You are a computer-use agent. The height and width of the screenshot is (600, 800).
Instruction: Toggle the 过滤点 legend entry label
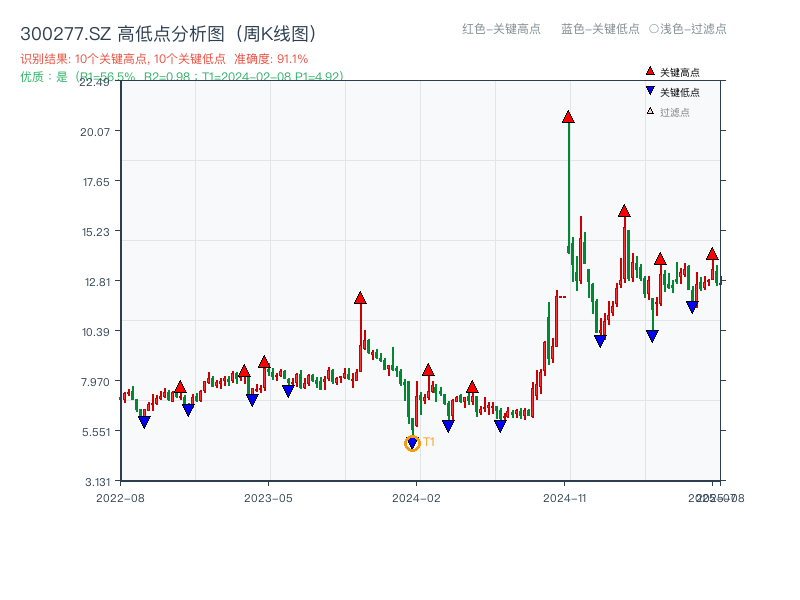point(674,112)
